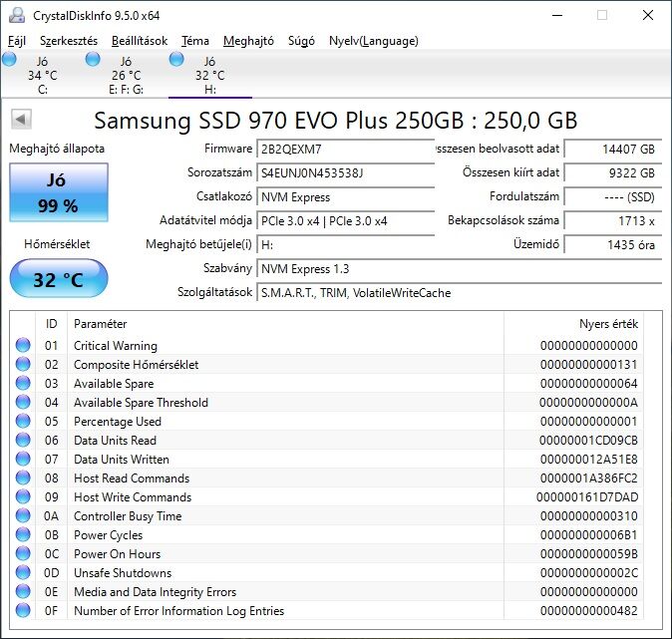672x639 pixels.
Task: Click Üzemidő value 1435 óra
Action: (613, 245)
